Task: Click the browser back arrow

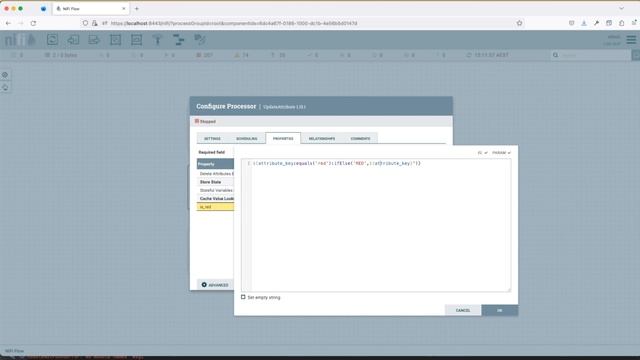Action: coord(8,23)
